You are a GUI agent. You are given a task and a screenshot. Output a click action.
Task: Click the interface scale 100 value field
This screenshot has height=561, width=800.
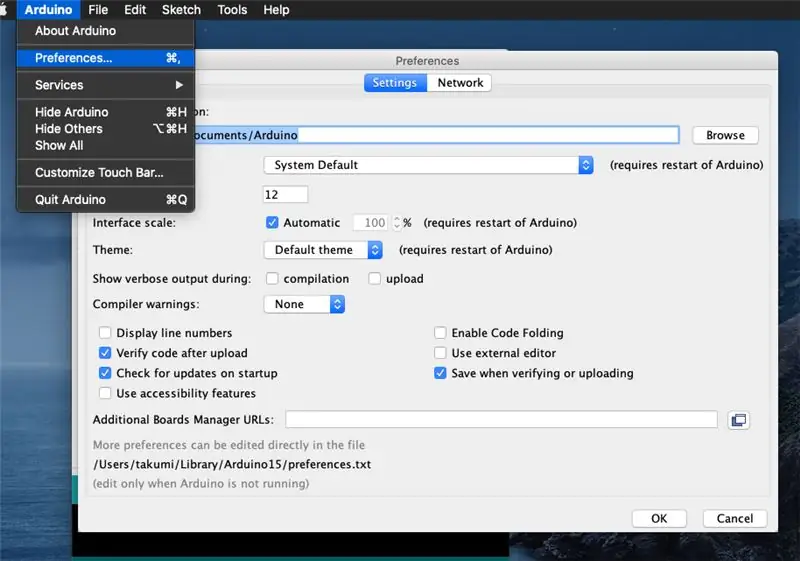point(370,223)
